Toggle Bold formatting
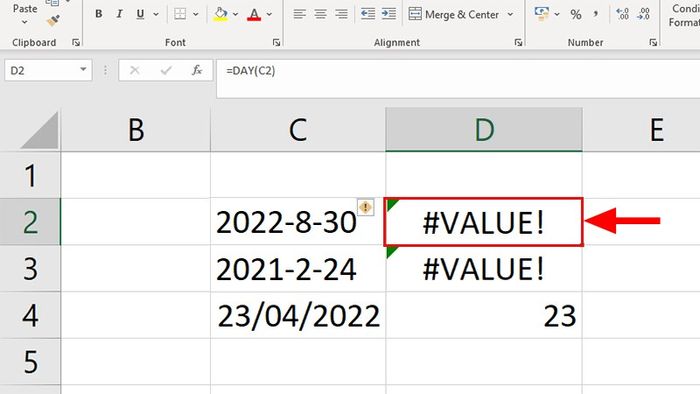Viewport: 700px width, 394px height. (x=99, y=14)
